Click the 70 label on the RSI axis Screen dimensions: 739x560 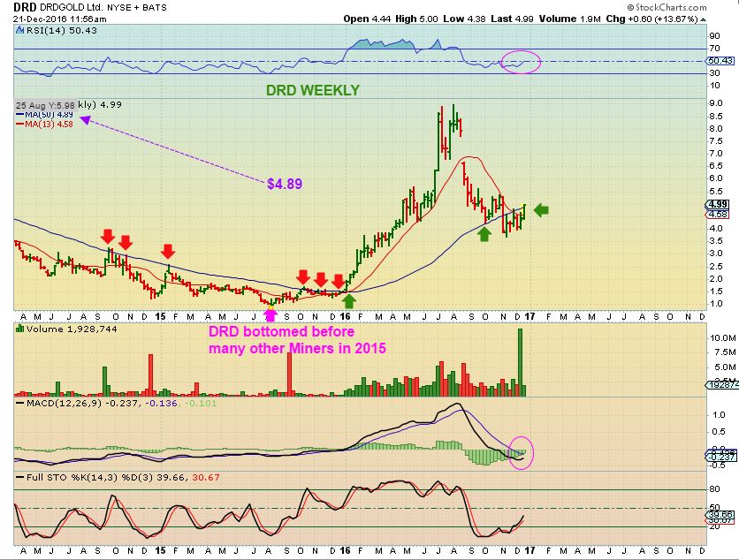pos(714,48)
